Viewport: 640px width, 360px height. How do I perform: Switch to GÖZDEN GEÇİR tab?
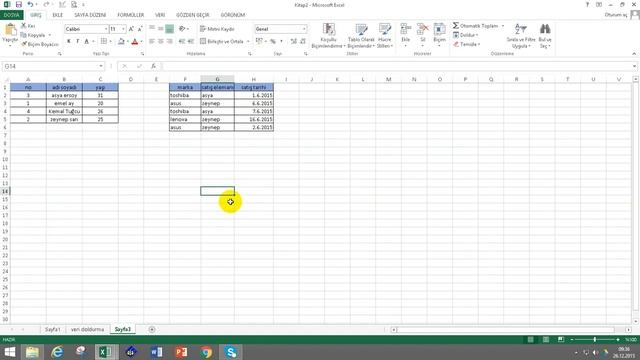(x=193, y=15)
